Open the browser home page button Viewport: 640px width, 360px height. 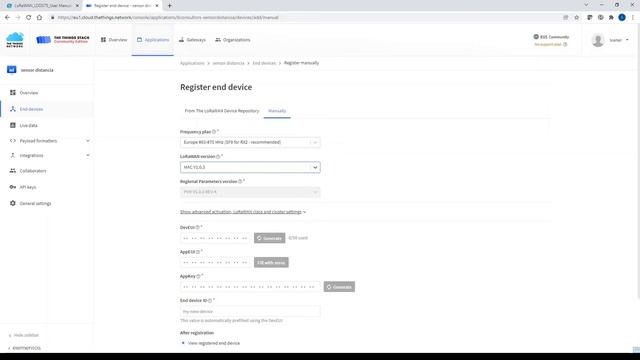coord(39,18)
